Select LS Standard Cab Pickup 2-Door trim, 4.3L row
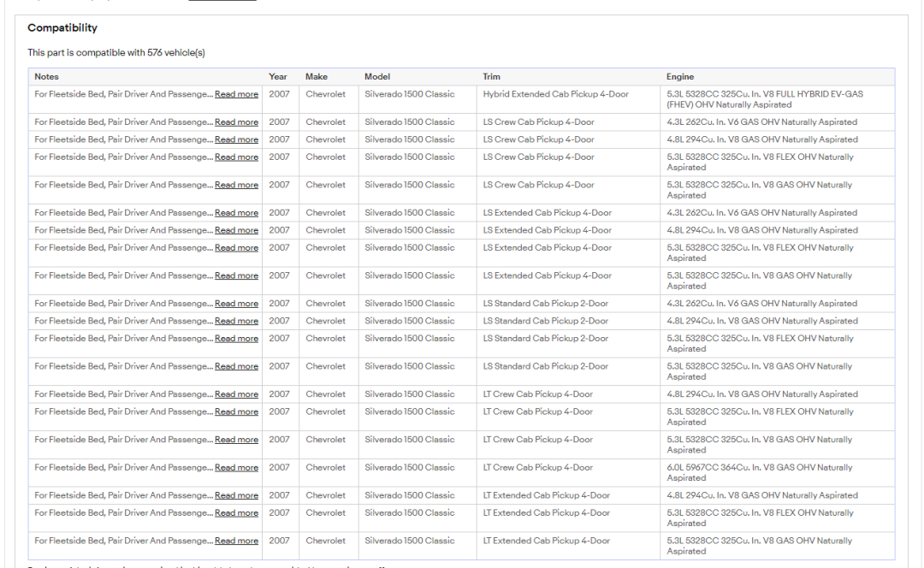924x568 pixels. pos(546,304)
